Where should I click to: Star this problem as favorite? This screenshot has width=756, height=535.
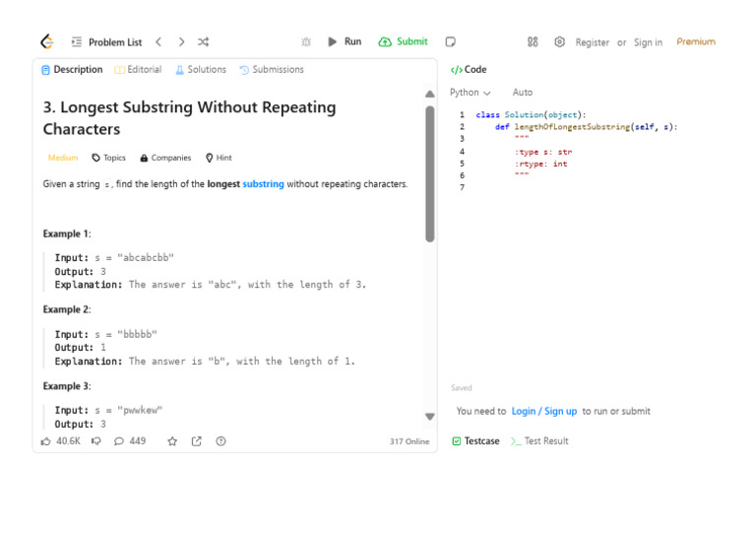tap(172, 441)
